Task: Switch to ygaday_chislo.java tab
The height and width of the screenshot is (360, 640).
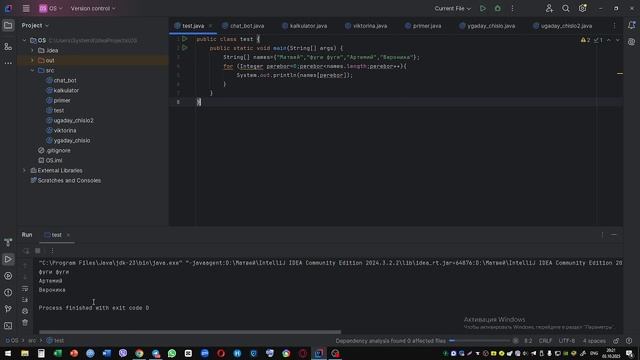Action: tap(487, 26)
